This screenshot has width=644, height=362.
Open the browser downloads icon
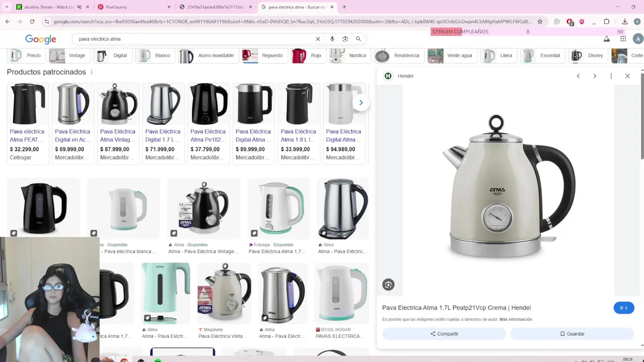coord(624,22)
